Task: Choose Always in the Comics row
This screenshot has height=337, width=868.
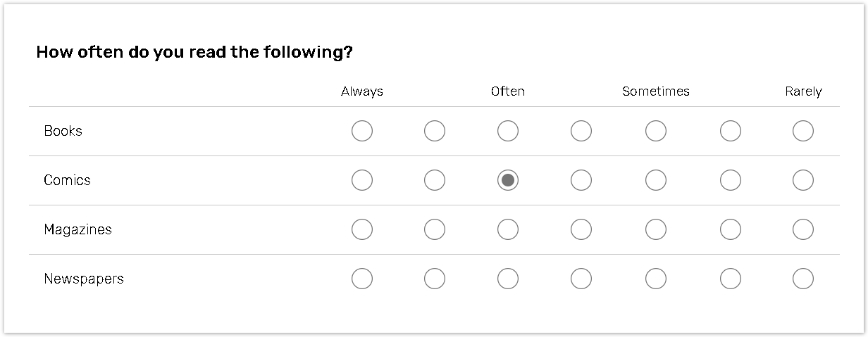Action: point(362,180)
